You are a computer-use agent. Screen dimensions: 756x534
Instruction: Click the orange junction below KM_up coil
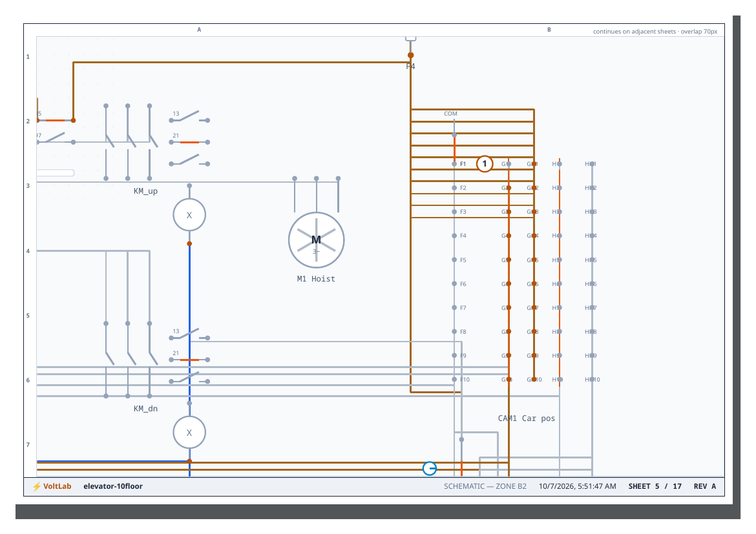189,244
